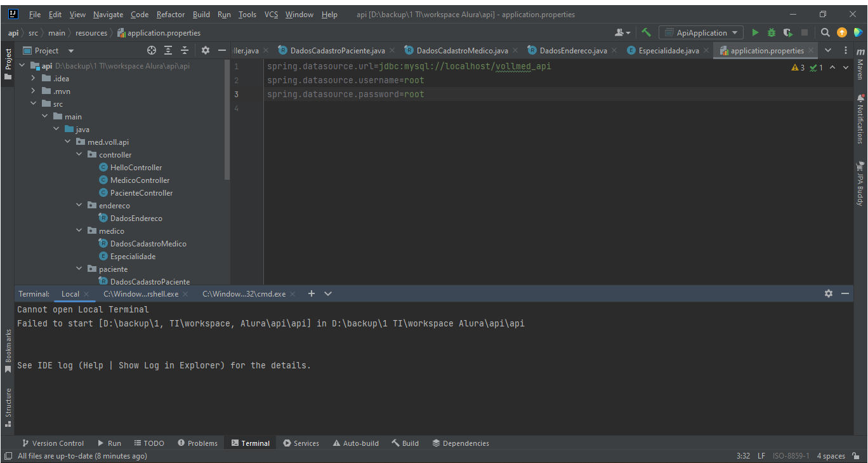868x463 pixels.
Task: Open TODO tool window
Action: [x=148, y=443]
